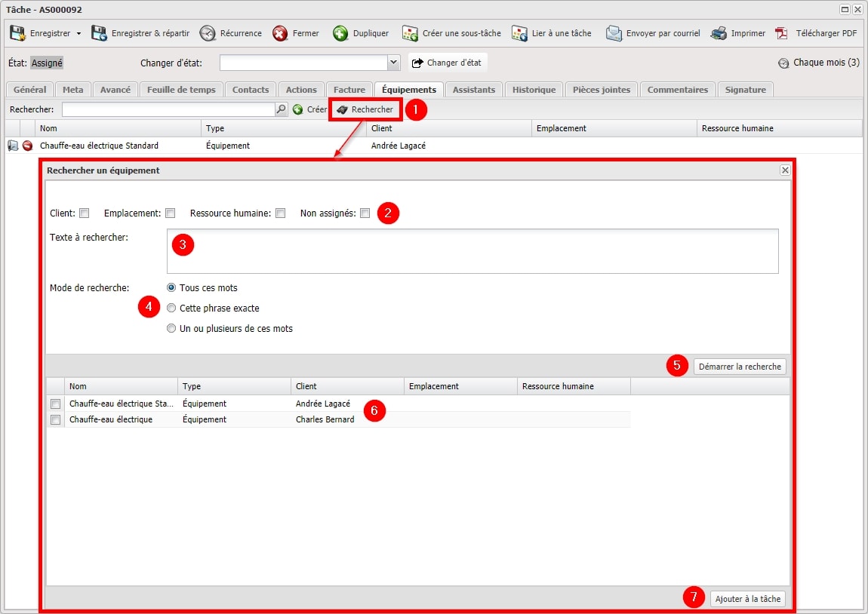Remove Chauffe-eau électrique Standard with red icon

click(x=27, y=146)
